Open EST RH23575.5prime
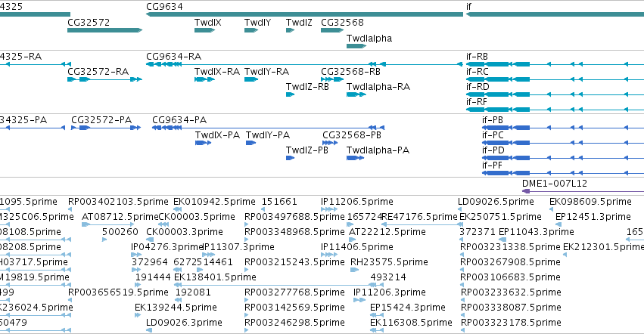Screen dimensions: 644x334 pyautogui.click(x=390, y=262)
